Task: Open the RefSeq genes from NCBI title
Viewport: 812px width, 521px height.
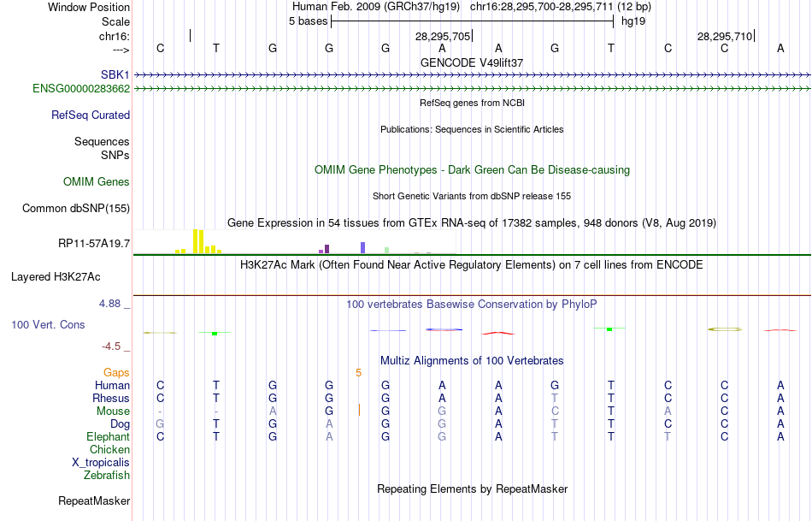Action: [472, 103]
